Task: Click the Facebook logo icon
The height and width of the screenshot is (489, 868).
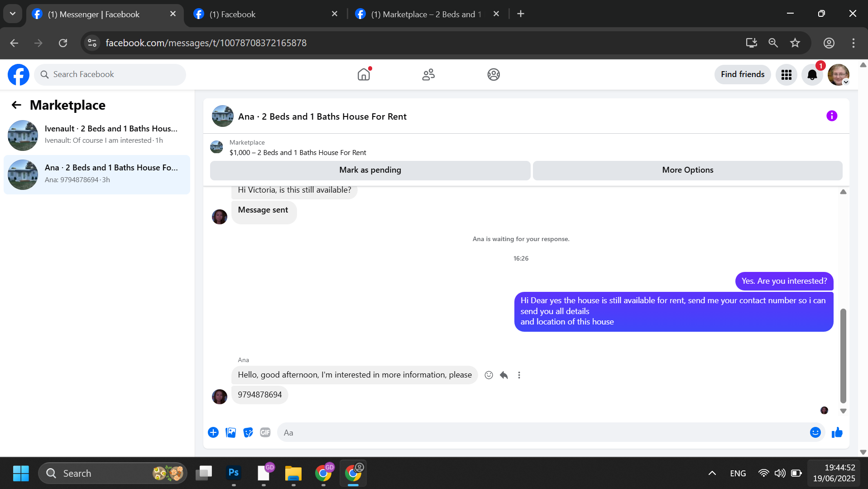Action: point(19,75)
